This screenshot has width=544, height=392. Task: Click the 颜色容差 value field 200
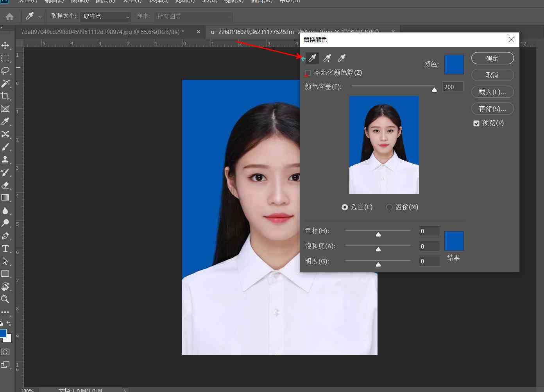point(453,87)
